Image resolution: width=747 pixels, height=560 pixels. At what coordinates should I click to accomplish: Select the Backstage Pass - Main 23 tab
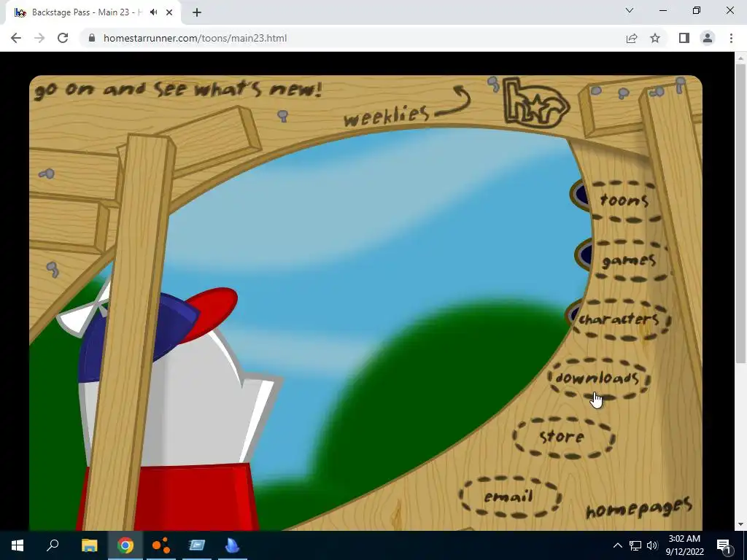tap(93, 12)
